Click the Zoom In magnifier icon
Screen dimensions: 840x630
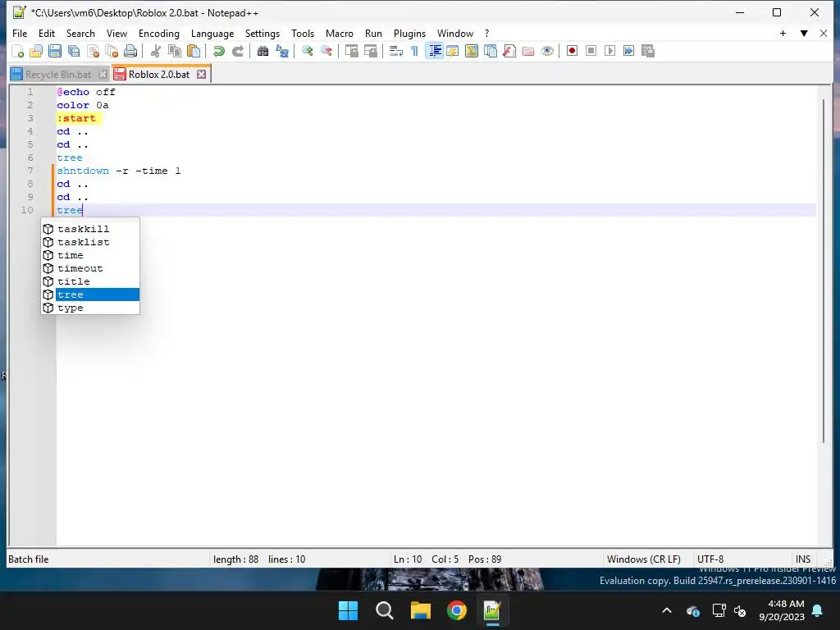307,51
